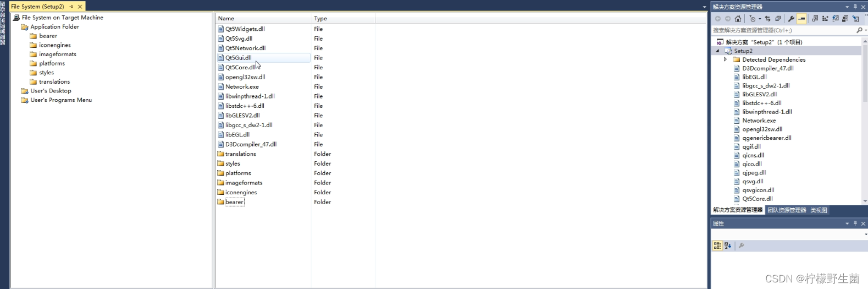This screenshot has height=289, width=868.
Task: Select Application Folder in left tree
Action: point(54,26)
